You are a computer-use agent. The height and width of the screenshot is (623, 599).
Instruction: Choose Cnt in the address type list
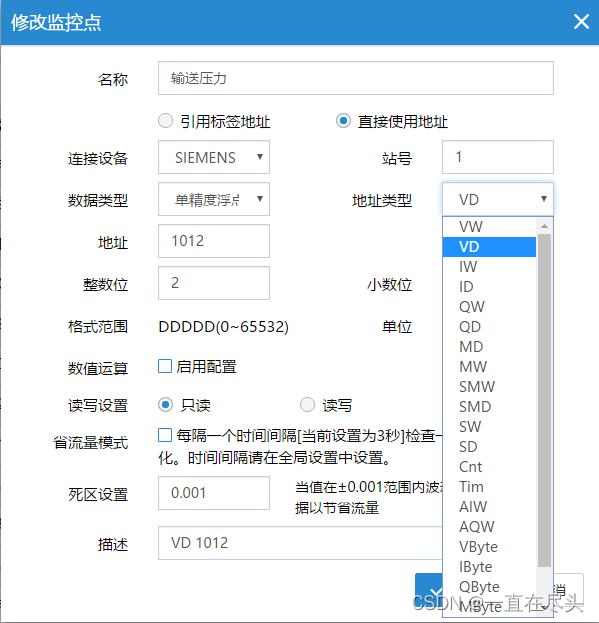point(489,467)
